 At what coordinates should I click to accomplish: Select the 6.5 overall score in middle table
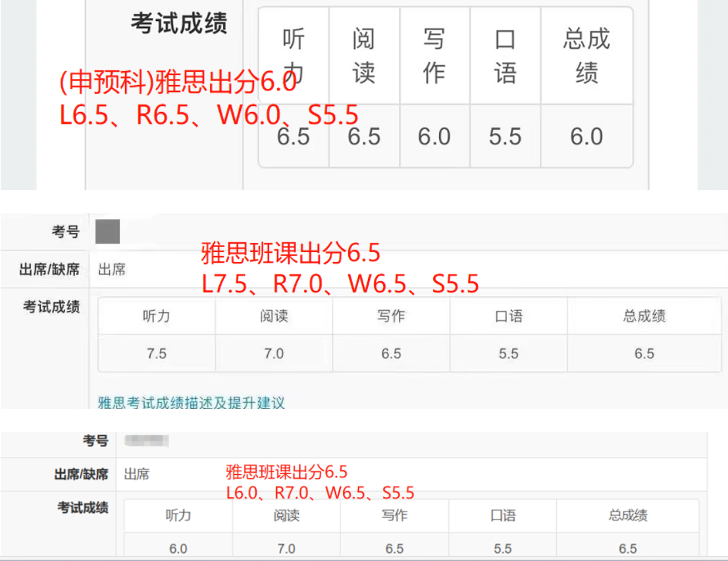644,354
